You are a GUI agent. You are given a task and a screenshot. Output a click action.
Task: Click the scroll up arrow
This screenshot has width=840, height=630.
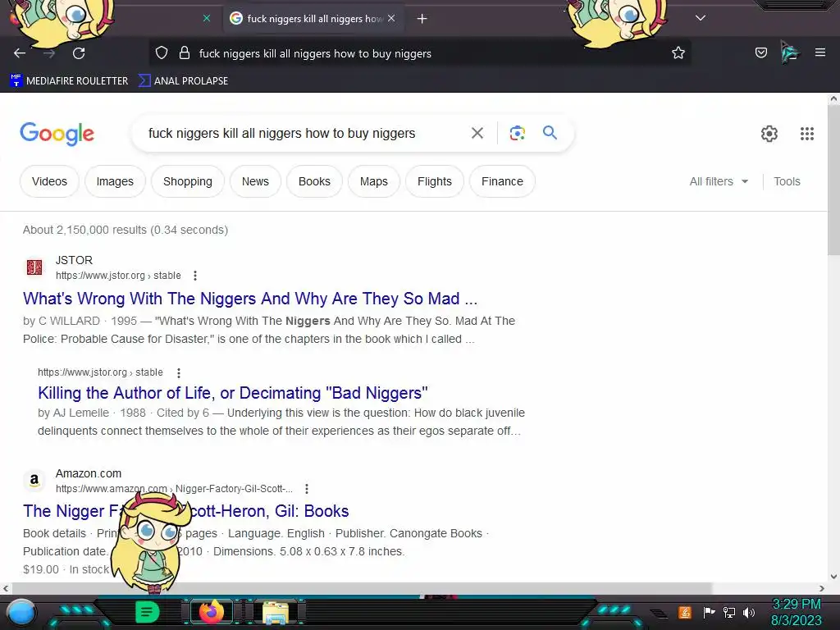tap(833, 99)
